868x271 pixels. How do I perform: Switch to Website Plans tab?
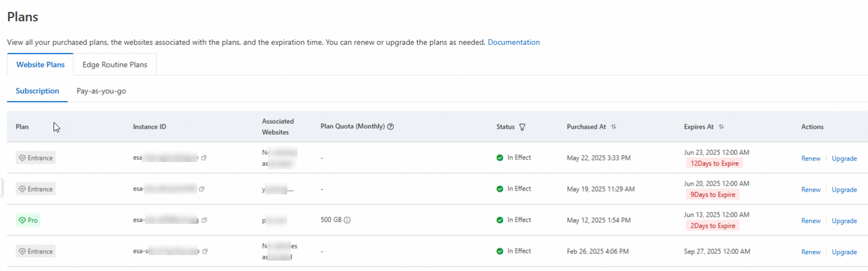click(40, 65)
